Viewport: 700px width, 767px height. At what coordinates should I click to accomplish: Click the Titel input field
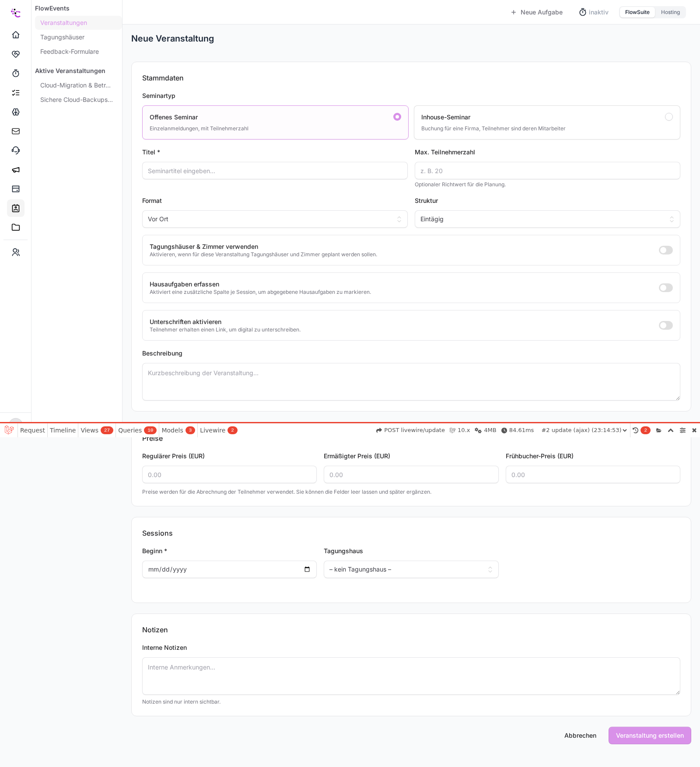click(275, 171)
